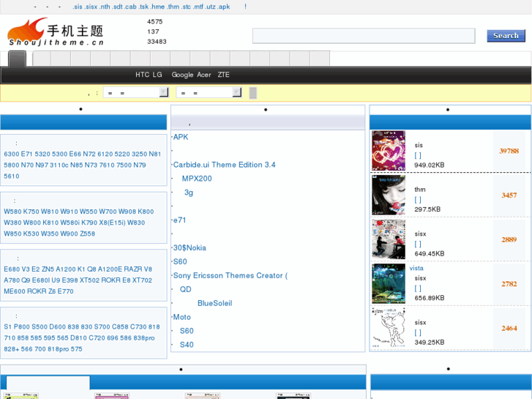Open the dropdown right after the colon label
This screenshot has height=399, width=532.
click(x=136, y=92)
